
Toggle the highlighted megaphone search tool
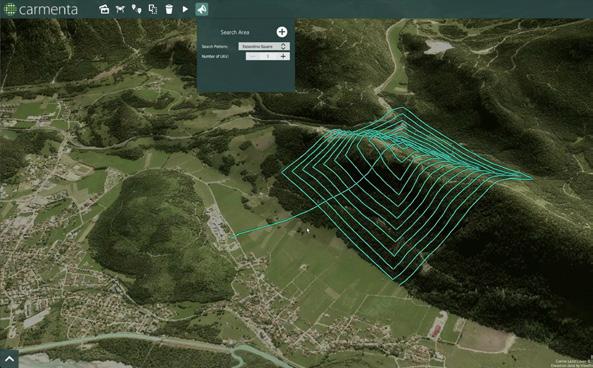202,9
